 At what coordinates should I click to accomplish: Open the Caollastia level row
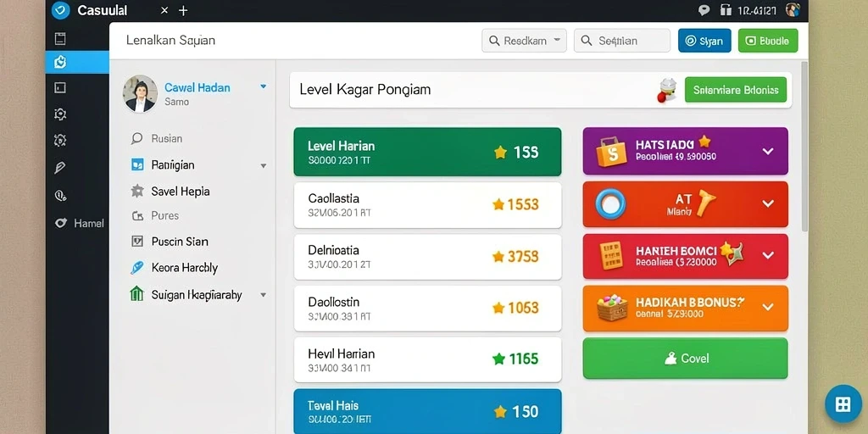point(427,205)
